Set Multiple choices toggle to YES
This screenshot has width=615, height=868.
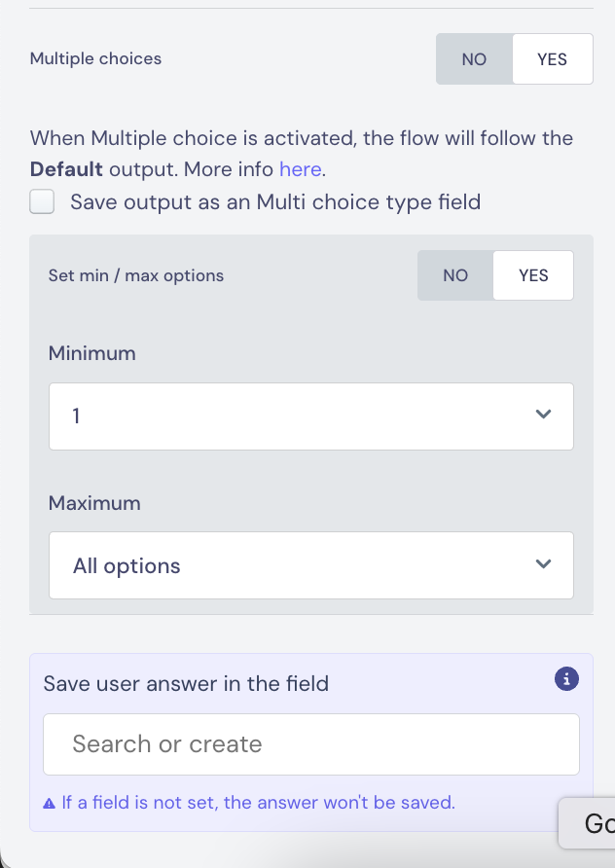click(553, 59)
